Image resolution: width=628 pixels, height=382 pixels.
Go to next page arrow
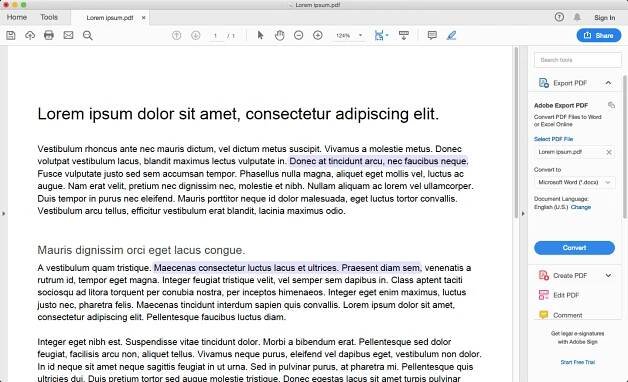click(195, 35)
